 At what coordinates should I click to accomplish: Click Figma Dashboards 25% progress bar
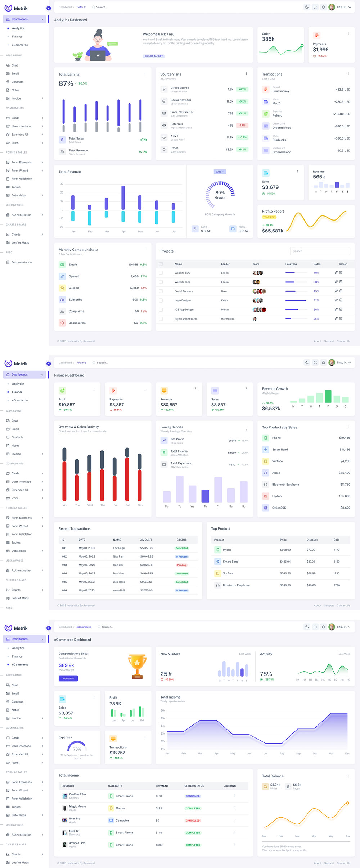296,319
